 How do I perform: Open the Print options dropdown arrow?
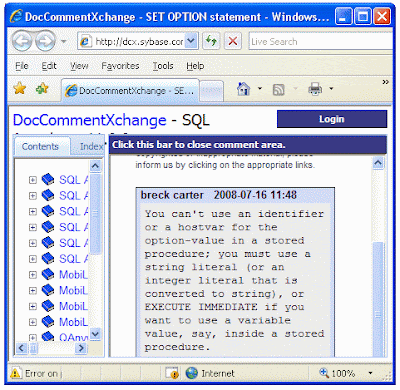tap(331, 89)
